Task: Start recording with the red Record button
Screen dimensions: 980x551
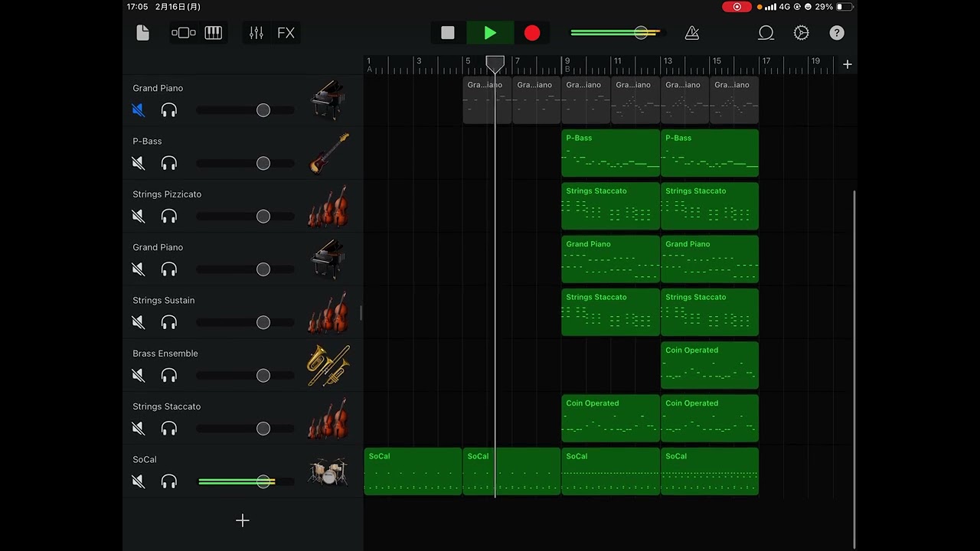Action: [532, 33]
